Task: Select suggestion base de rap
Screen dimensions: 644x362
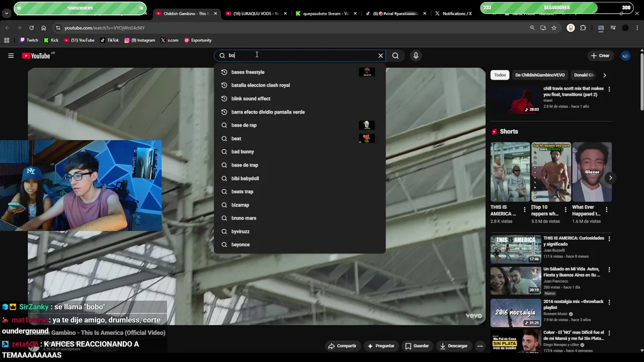Action: click(x=299, y=125)
